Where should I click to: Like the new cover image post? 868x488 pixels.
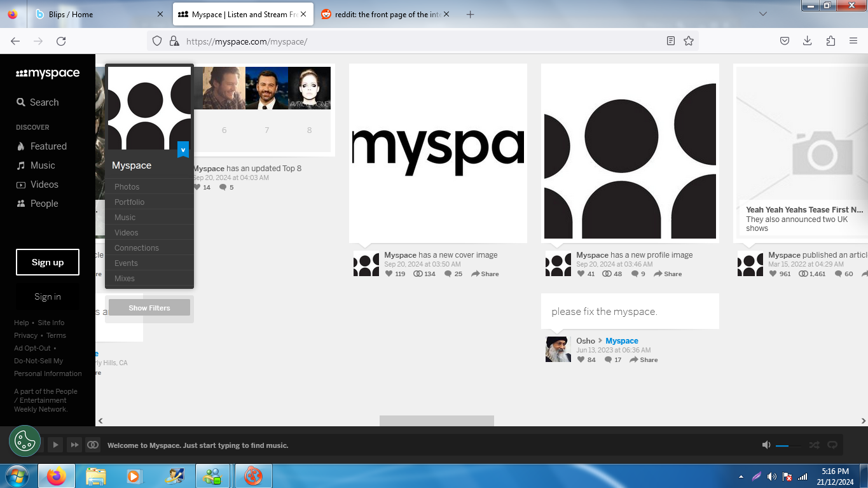point(389,274)
